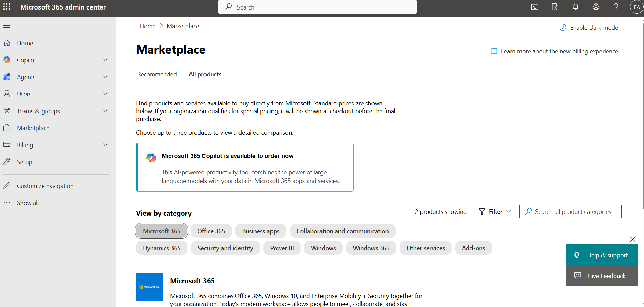
Task: Select the Add-ons category
Action: (474, 248)
